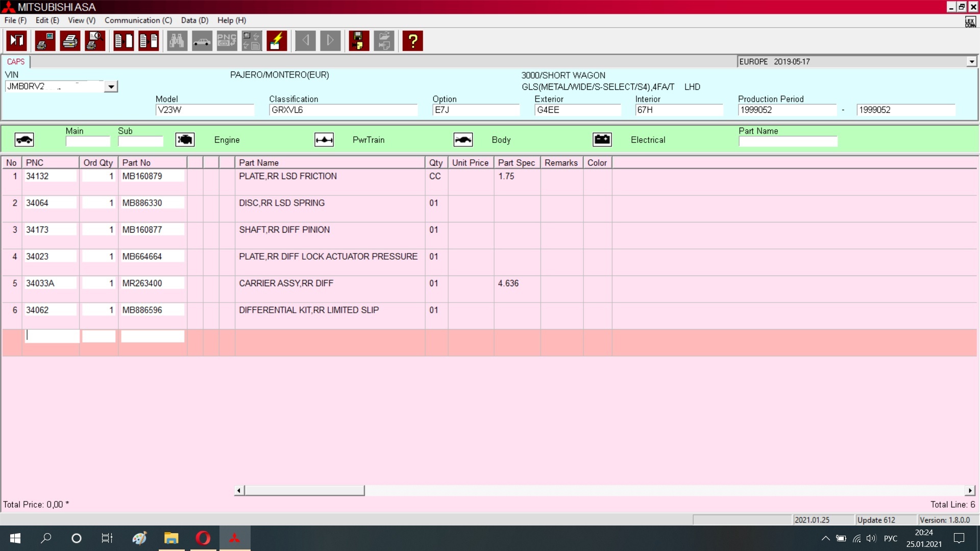Select the Electrical battery group icon
The height and width of the screenshot is (551, 980).
[x=602, y=139]
